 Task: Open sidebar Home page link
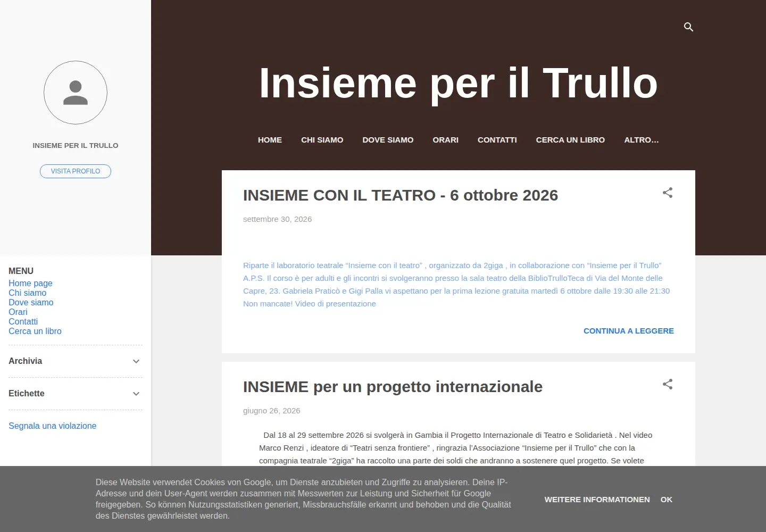click(30, 284)
